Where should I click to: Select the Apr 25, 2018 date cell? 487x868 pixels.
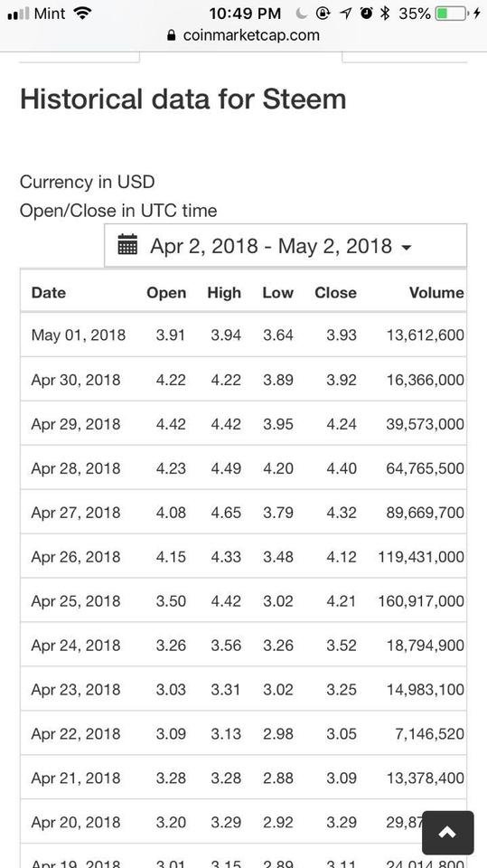coord(76,600)
